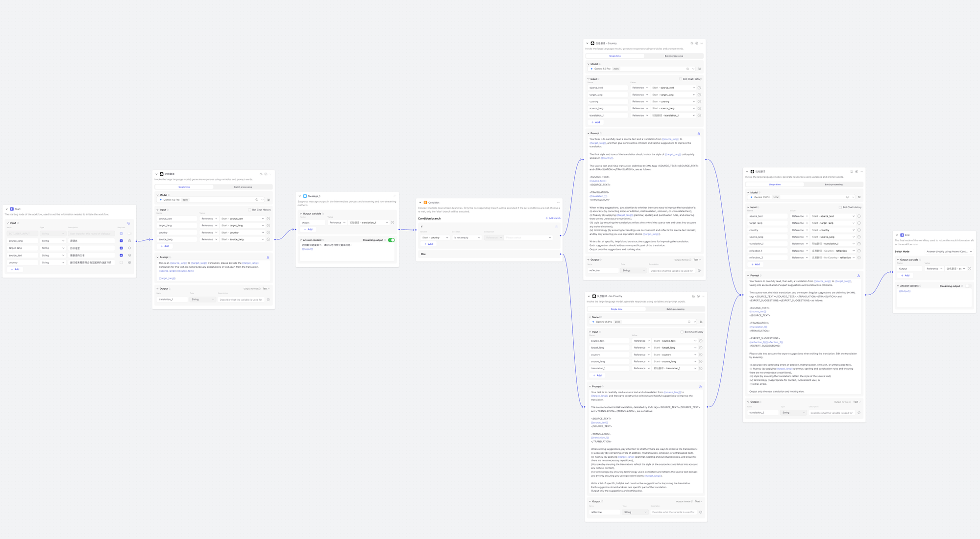
Task: Turn off Streaming output in the Message_1 node
Action: point(391,240)
